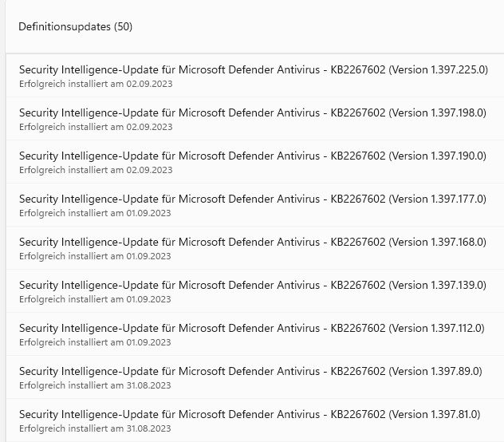Click the (50) count in the section header

pos(123,26)
